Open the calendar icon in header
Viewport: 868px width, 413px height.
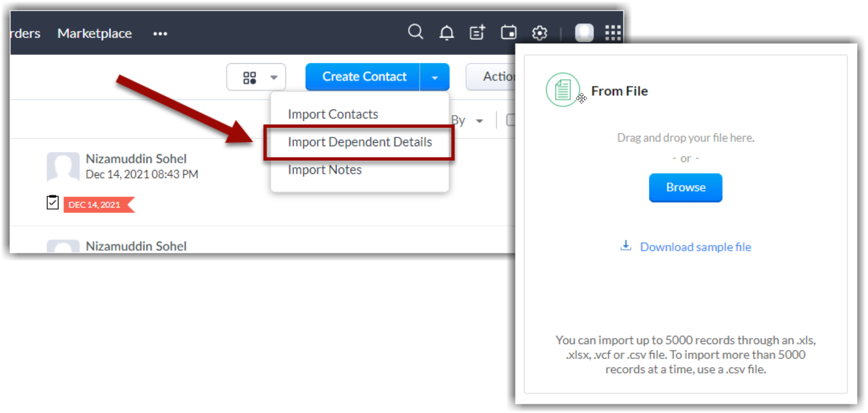tap(509, 33)
